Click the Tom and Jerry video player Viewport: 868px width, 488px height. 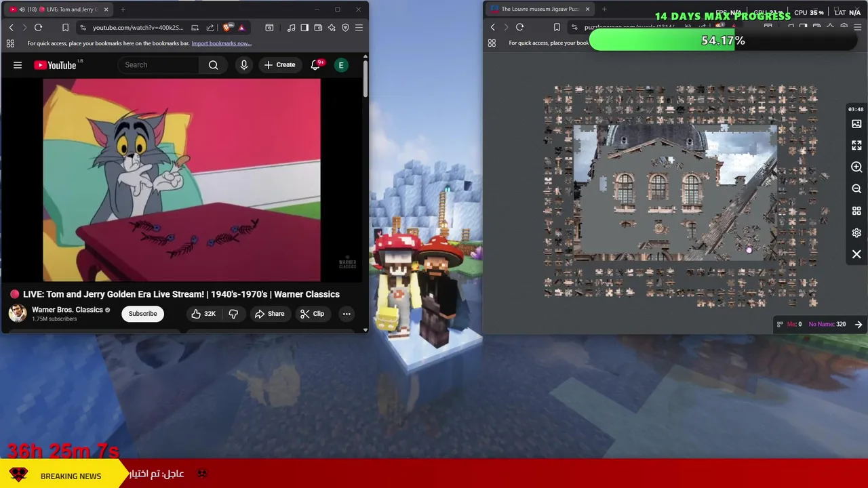(182, 180)
